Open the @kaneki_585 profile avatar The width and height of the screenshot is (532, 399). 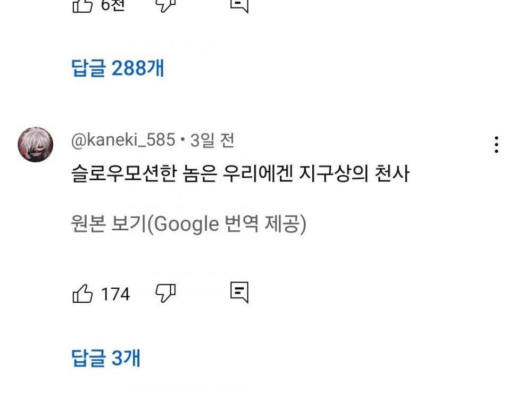point(36,144)
